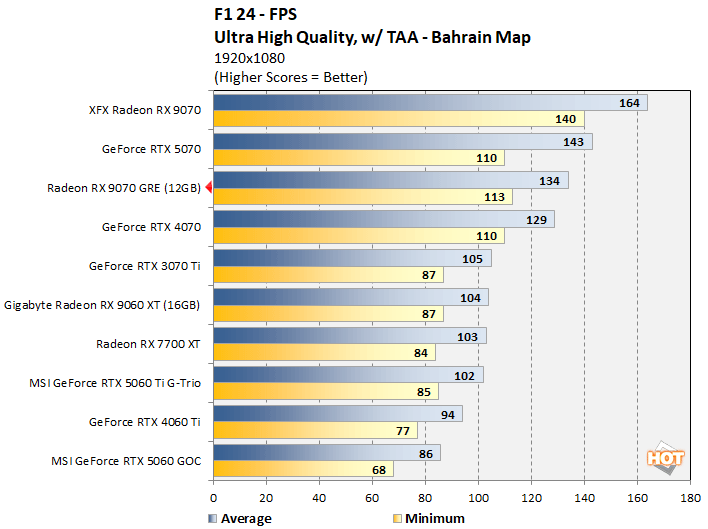Click the 1920x1080 resolution text
Image resolution: width=708 pixels, height=529 pixels.
coord(249,58)
